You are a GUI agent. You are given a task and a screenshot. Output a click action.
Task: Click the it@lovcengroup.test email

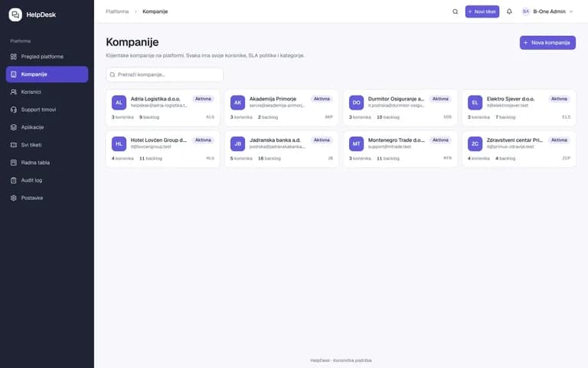(151, 147)
